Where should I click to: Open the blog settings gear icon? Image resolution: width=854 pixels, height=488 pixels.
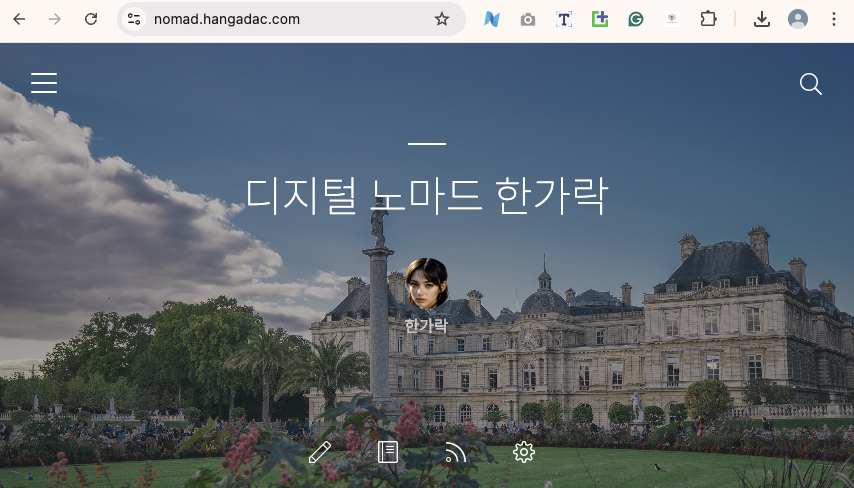pos(523,452)
